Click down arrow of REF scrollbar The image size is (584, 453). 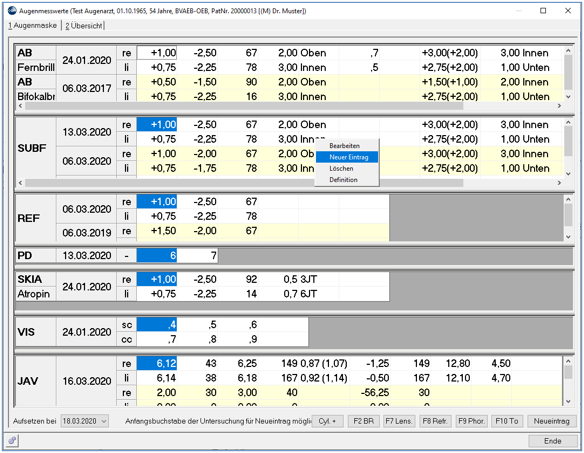(568, 237)
